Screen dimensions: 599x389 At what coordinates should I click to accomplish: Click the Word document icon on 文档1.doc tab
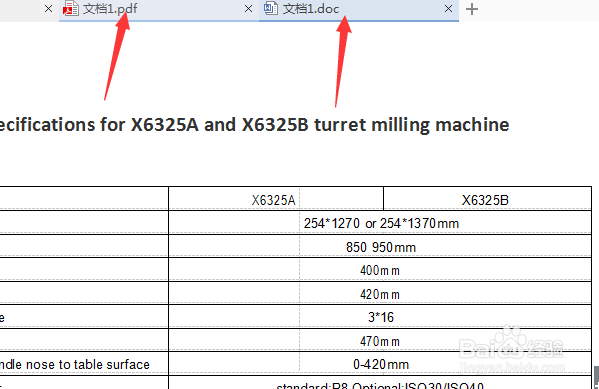[271, 8]
